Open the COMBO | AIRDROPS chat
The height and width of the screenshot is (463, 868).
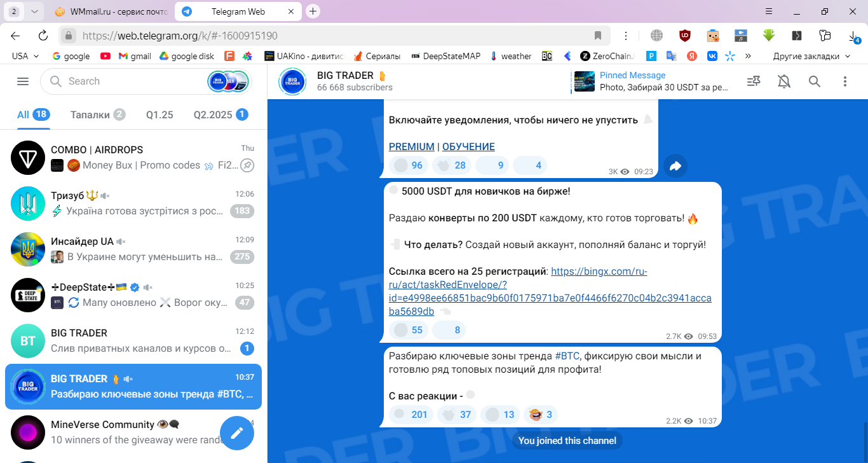(x=133, y=158)
